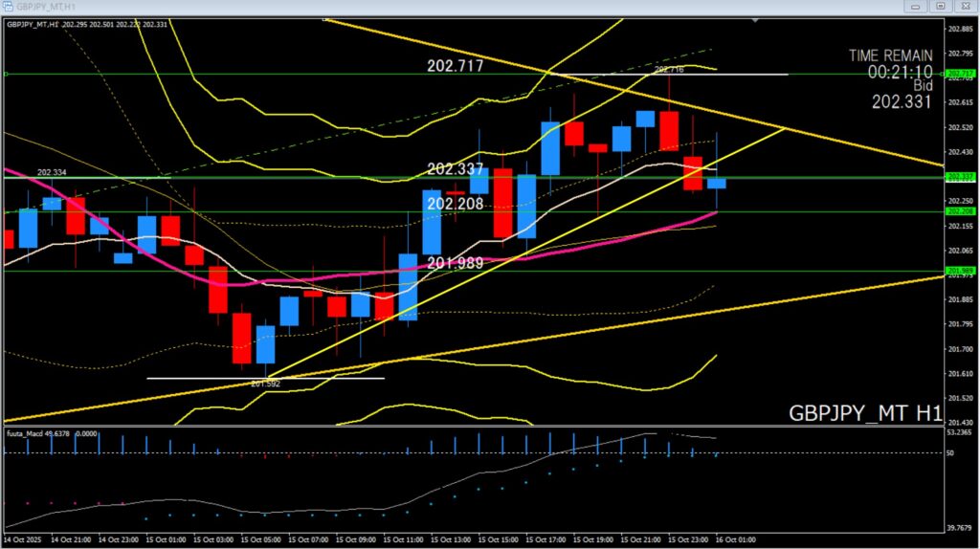This screenshot has height=549, width=980.
Task: Select the green 201.989 price axis tag
Action: tap(958, 271)
